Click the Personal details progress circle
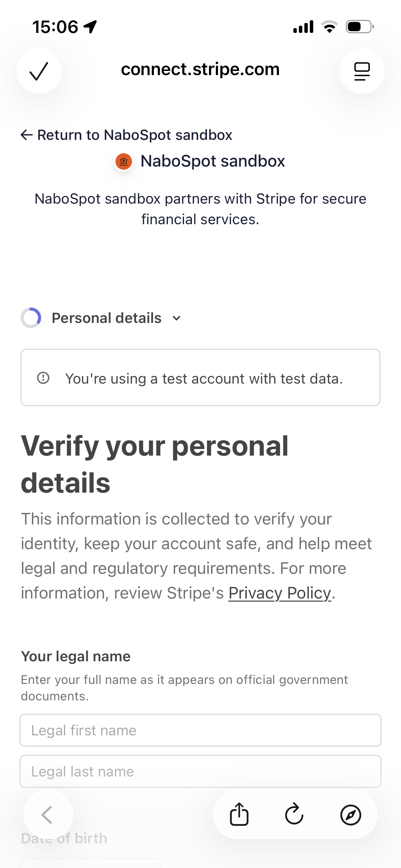 pos(31,318)
